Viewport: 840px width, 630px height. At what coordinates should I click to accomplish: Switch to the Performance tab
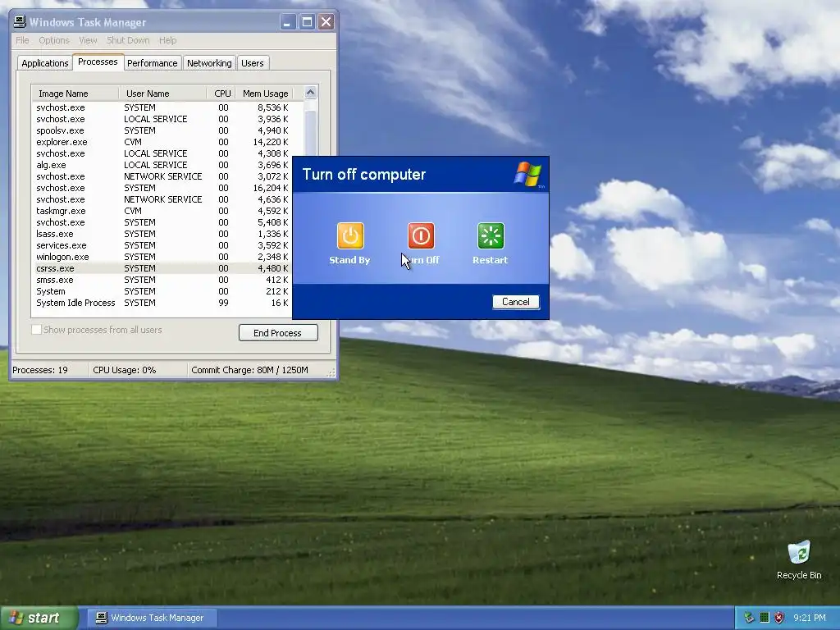(x=152, y=63)
